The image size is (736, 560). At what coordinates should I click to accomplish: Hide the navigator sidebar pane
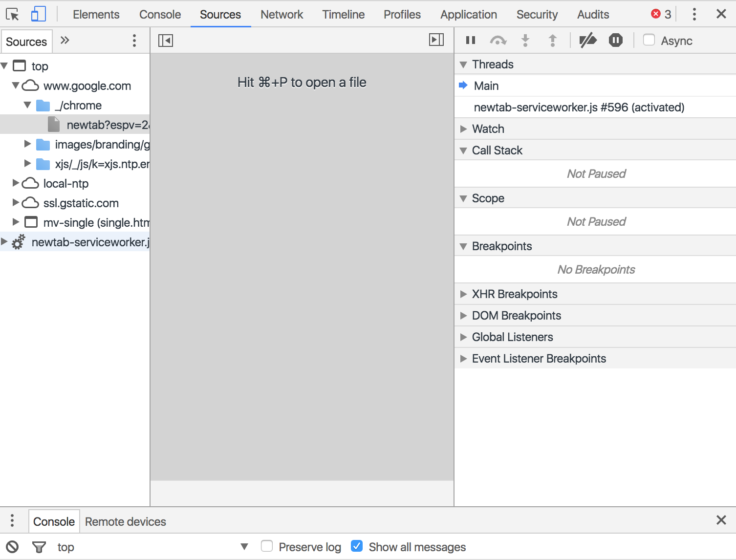click(x=166, y=40)
